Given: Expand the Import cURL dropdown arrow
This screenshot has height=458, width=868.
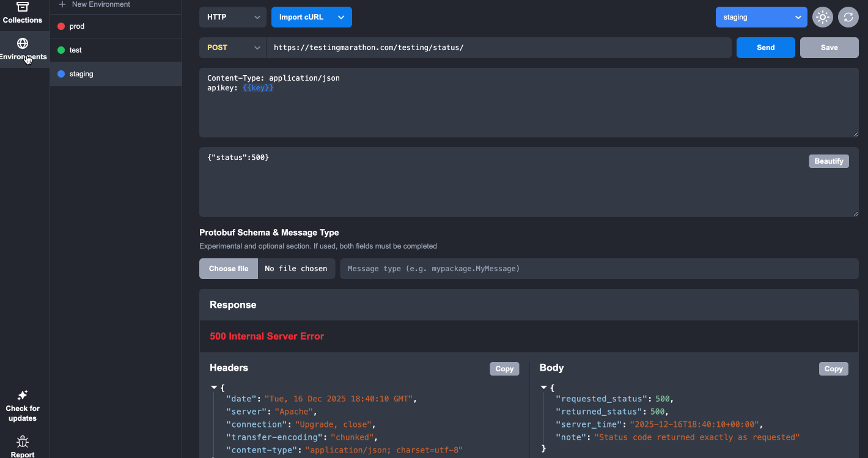Looking at the screenshot, I should coord(341,17).
